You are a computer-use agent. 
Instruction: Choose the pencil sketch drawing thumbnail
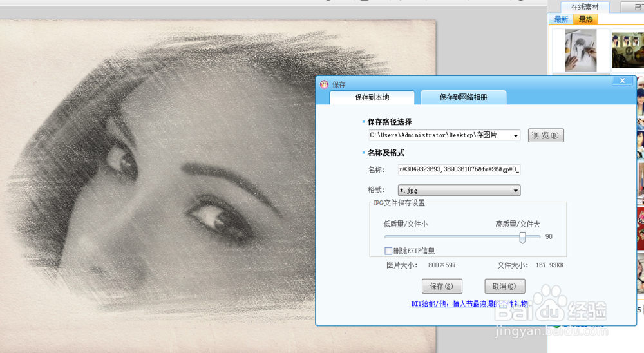pyautogui.click(x=581, y=50)
